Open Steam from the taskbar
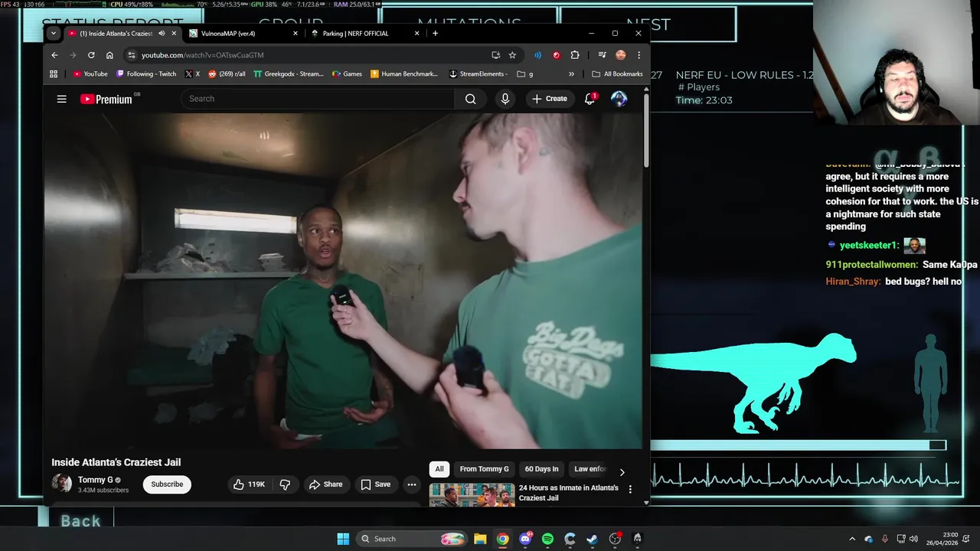The image size is (980, 551). coord(593,539)
